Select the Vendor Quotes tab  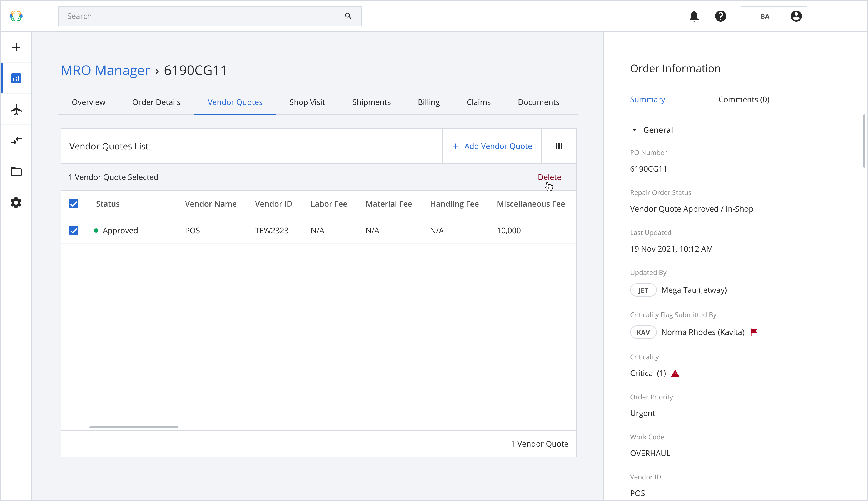(x=235, y=102)
